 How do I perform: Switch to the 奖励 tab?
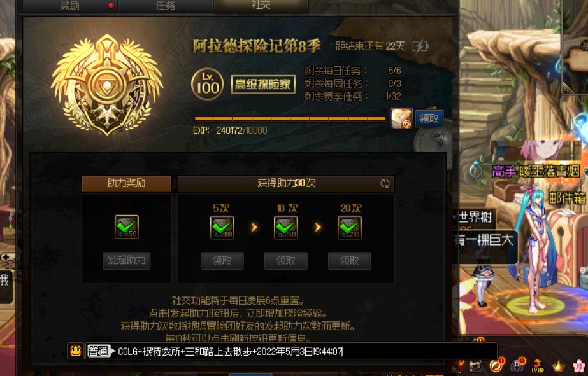pos(70,6)
